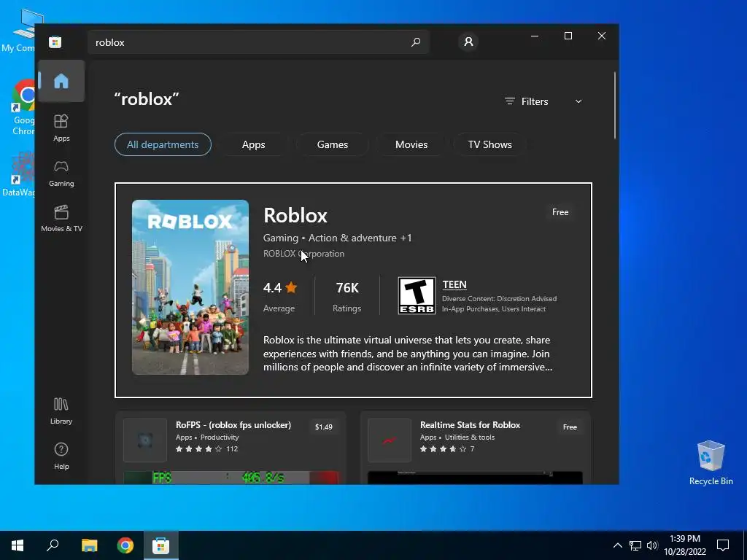Click the Filters list icon
Screen dimensions: 747x560
510,101
